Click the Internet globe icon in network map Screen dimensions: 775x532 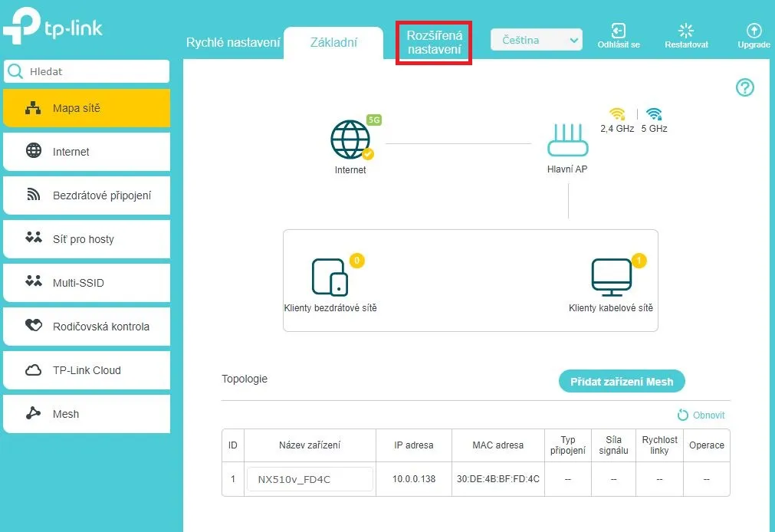350,140
